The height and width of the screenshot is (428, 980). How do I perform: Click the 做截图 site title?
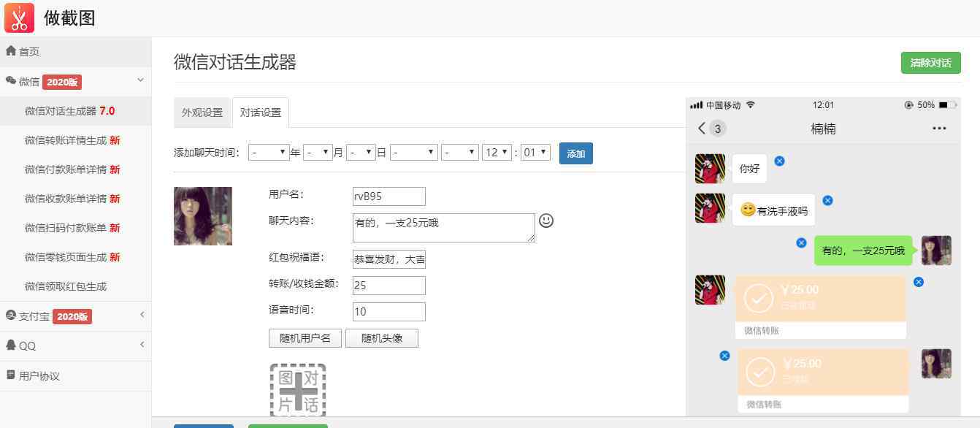(69, 18)
